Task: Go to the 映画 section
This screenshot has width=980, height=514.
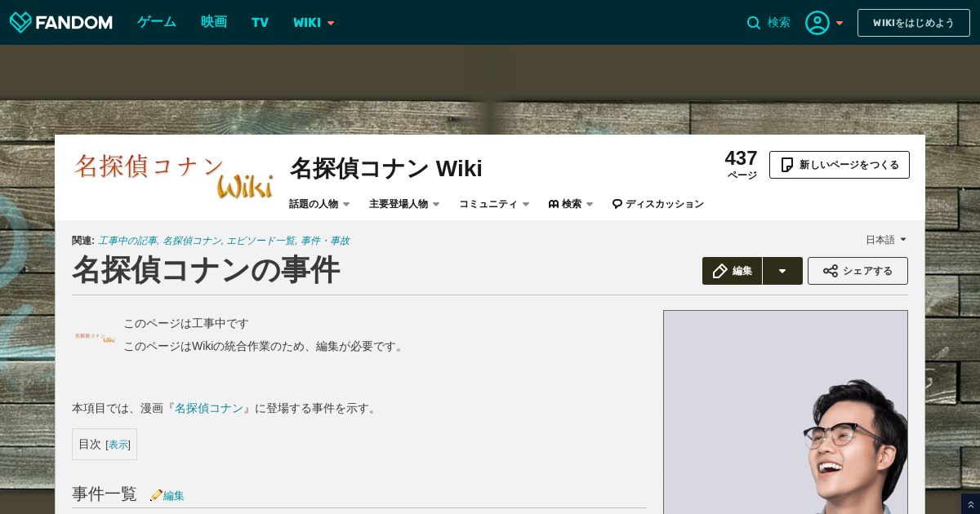Action: coord(214,22)
